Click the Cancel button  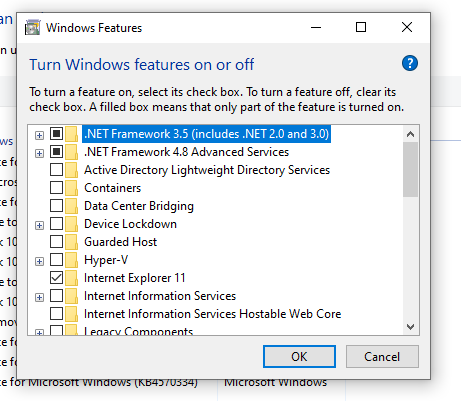382,357
